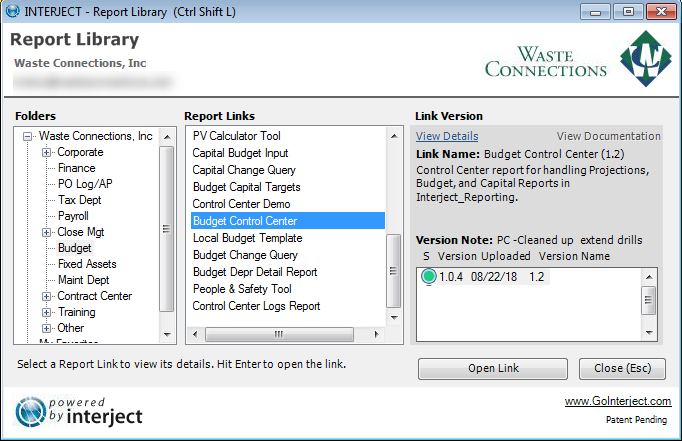682x441 pixels.
Task: Click the version list scrollbar down arrow
Action: point(649,333)
